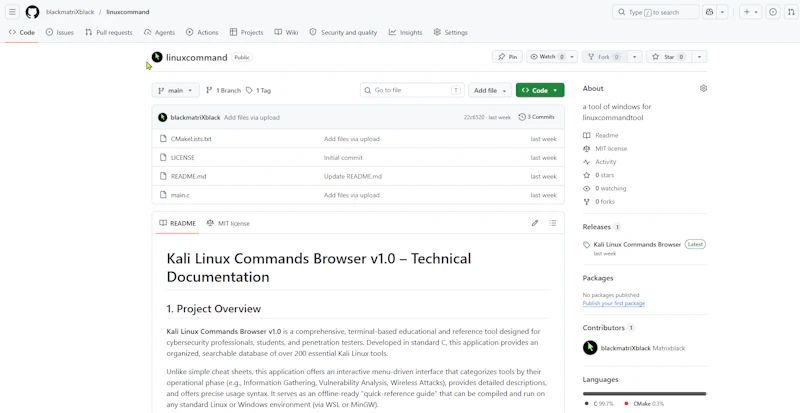Open the create new plus dropdown

point(751,12)
